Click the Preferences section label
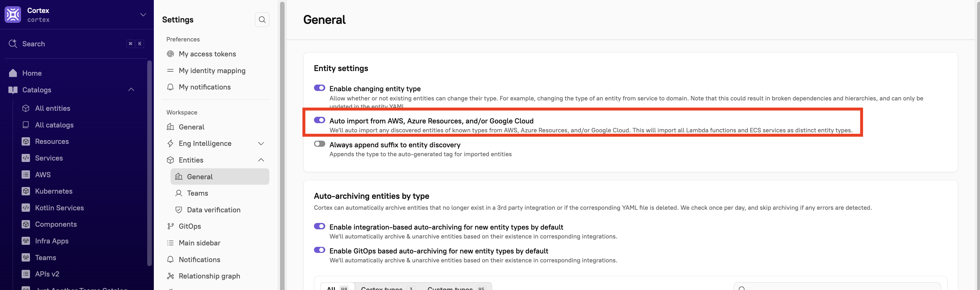 click(183, 39)
